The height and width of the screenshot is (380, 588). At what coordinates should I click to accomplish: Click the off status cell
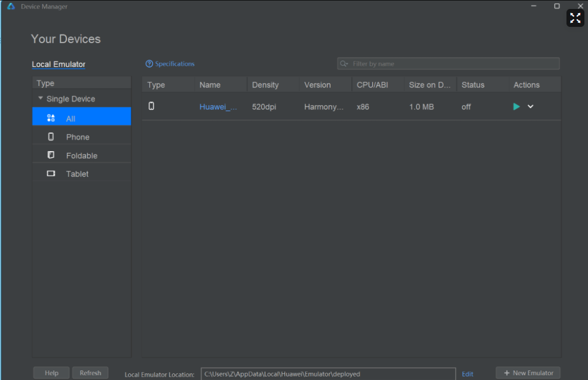466,107
